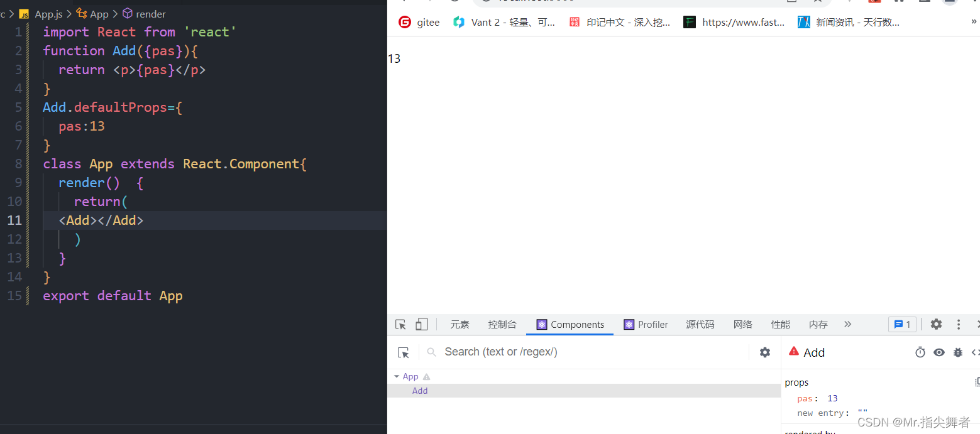The image size is (980, 434).
Task: Toggle the console message counter badge
Action: click(902, 324)
